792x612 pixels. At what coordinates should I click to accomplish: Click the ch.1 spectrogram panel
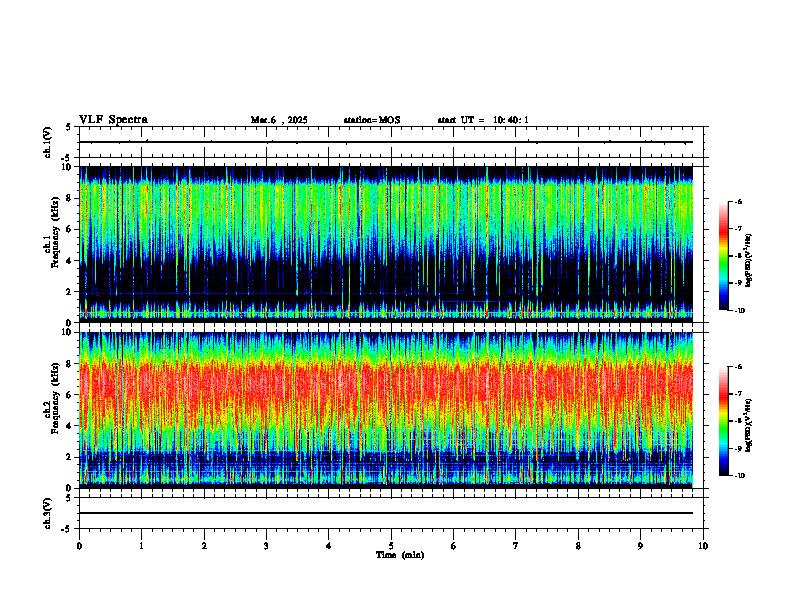pyautogui.click(x=386, y=244)
